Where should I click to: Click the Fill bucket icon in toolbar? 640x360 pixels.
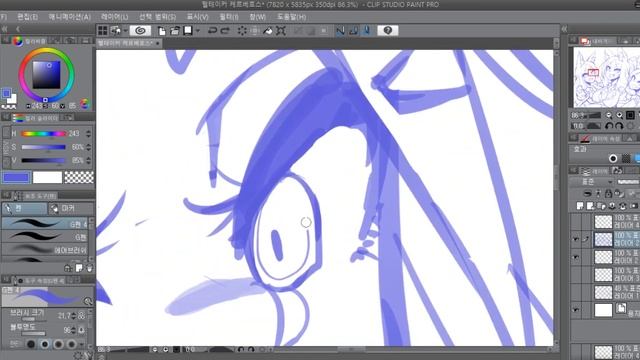click(x=268, y=31)
